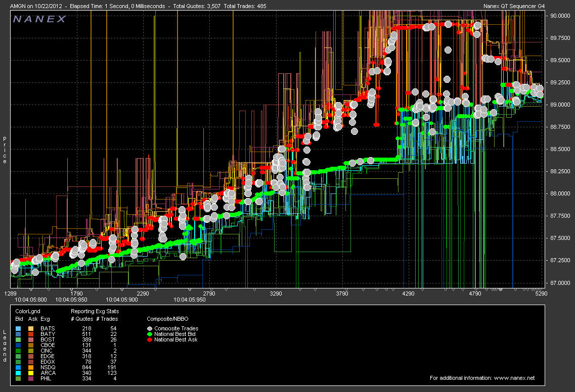The height and width of the screenshot is (392, 575).
Task: Click the NSDQ exchange label
Action: (x=48, y=367)
